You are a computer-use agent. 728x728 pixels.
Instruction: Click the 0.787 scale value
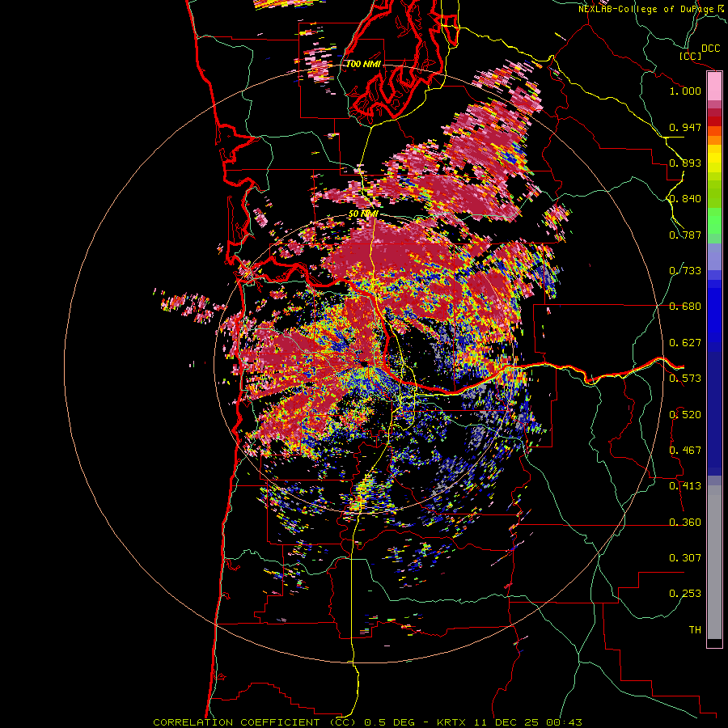coord(685,235)
